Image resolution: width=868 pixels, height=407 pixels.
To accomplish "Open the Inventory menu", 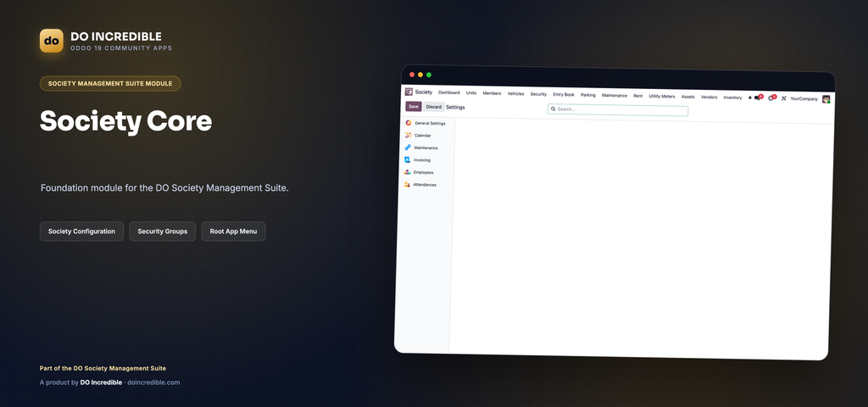I will [x=732, y=98].
